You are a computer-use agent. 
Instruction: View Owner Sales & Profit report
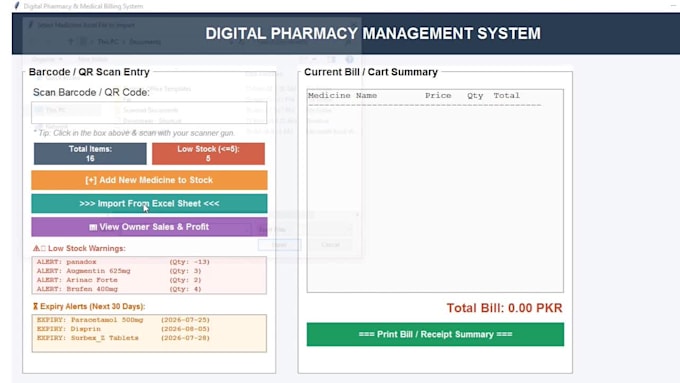click(x=149, y=227)
